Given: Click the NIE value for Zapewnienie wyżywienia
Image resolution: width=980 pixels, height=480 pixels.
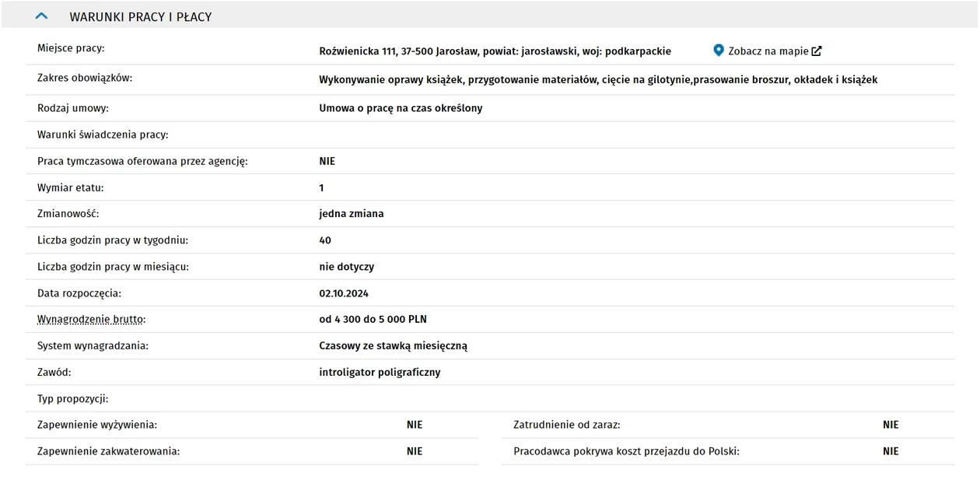Looking at the screenshot, I should pos(415,425).
